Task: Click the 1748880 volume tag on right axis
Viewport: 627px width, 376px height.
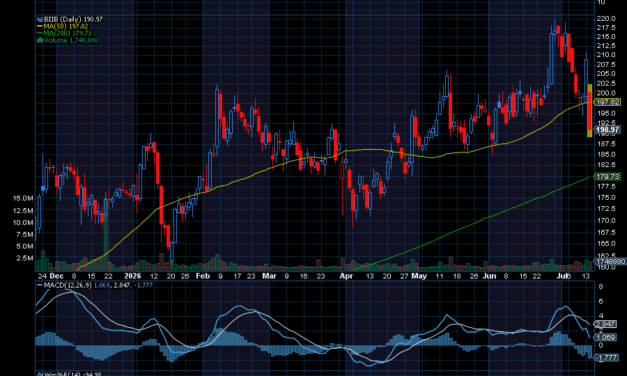Action: (x=610, y=262)
